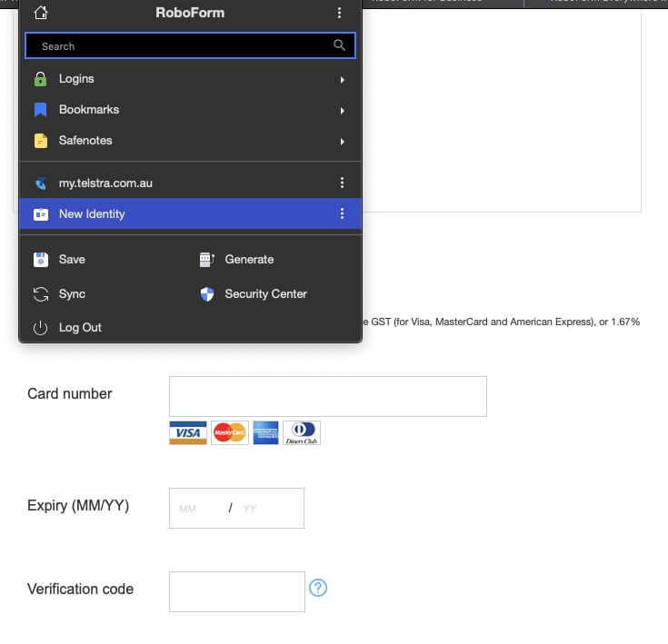
Task: Click the Diners Club logo
Action: [302, 433]
